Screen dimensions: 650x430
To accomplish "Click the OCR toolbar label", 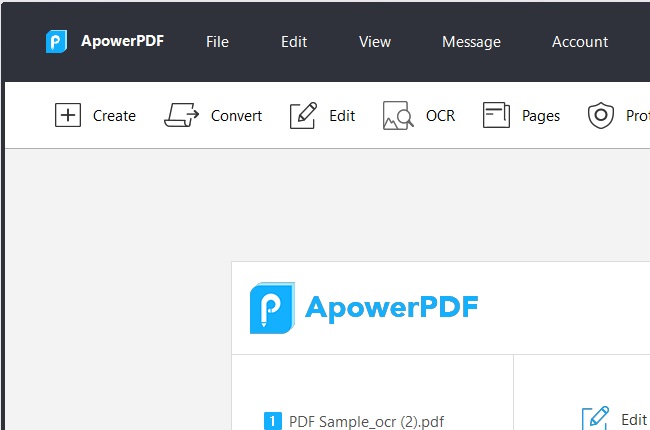I will pos(440,116).
